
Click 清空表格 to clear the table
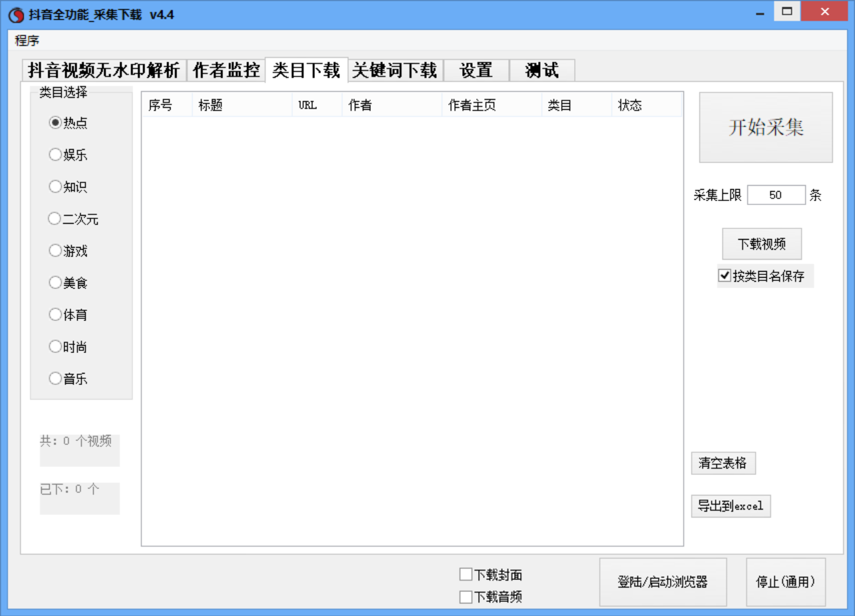(723, 463)
